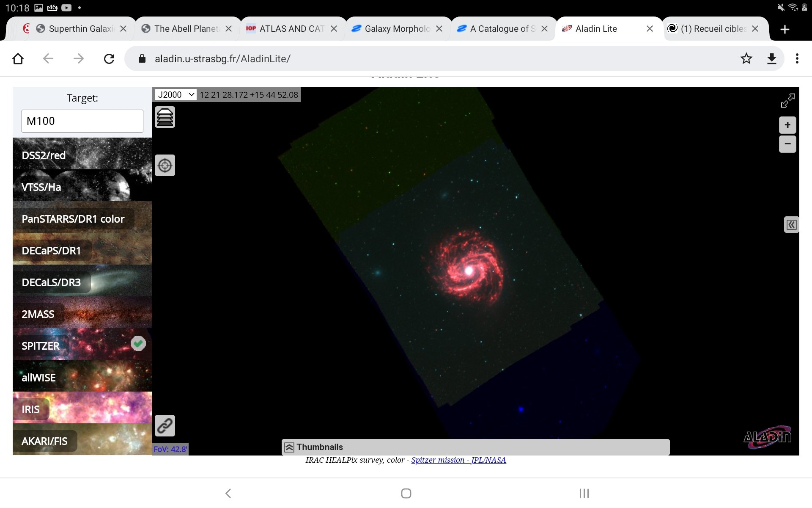Select the checked SPITZER survey
Image resolution: width=812 pixels, height=508 pixels.
(82, 344)
